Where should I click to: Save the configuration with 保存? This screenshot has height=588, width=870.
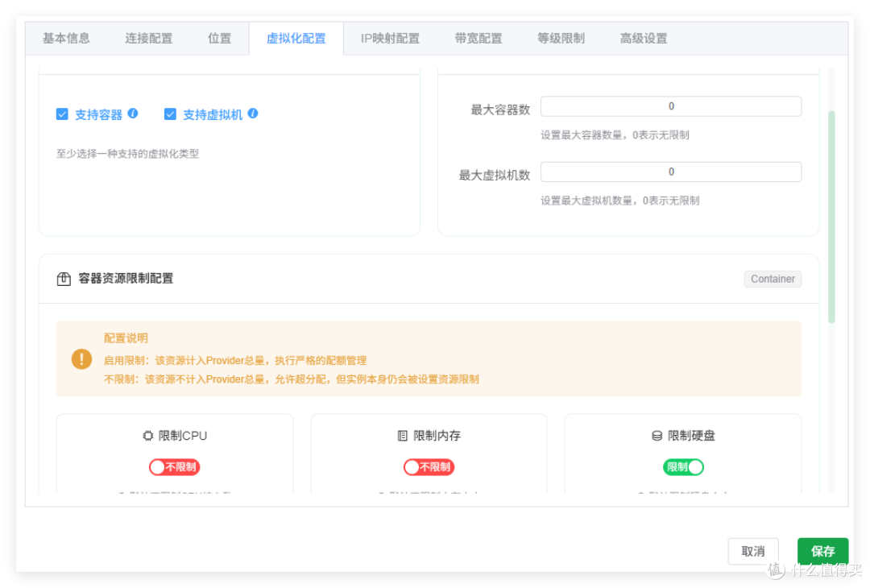[822, 552]
